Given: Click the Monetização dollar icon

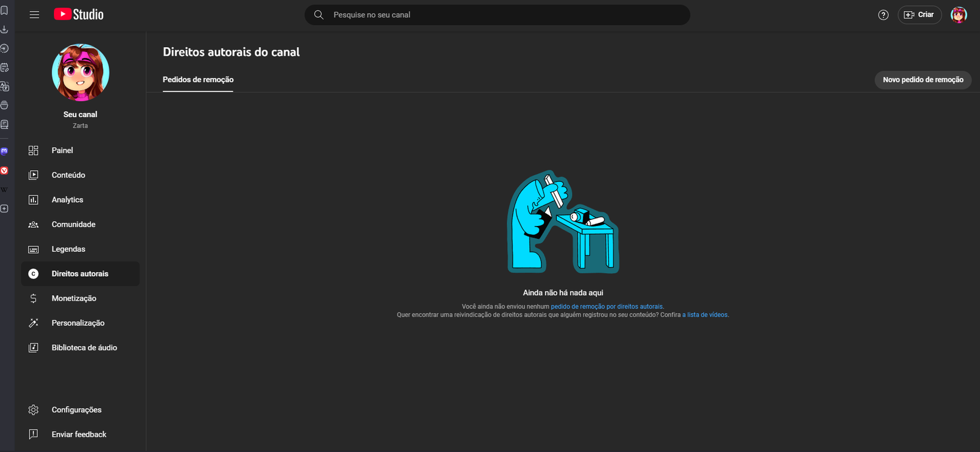Looking at the screenshot, I should (34, 298).
